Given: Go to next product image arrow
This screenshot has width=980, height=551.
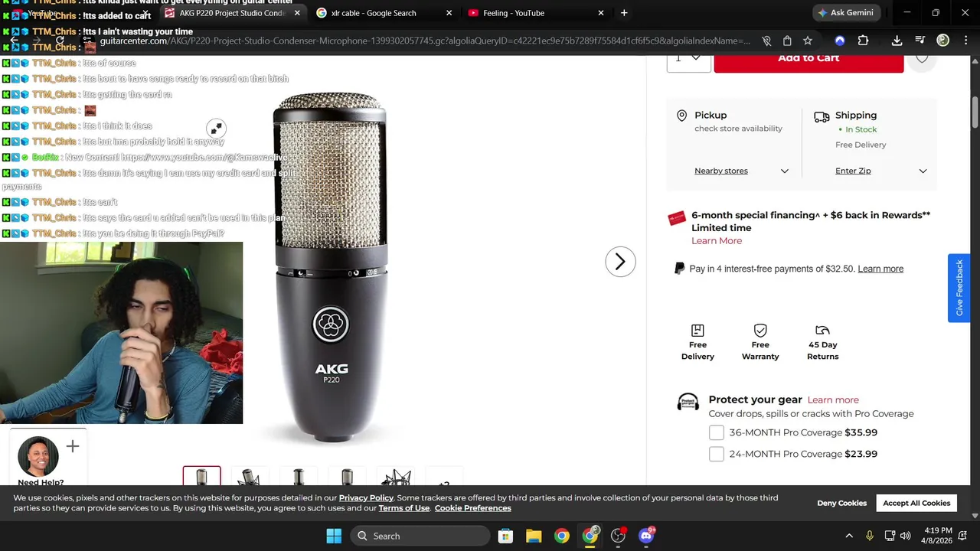Looking at the screenshot, I should 620,262.
